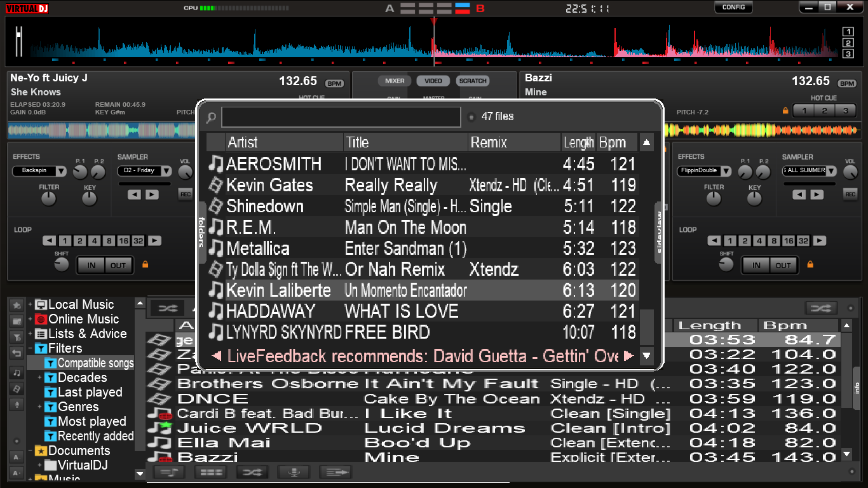
Task: Click hot cue 2 on right deck
Action: tap(824, 111)
